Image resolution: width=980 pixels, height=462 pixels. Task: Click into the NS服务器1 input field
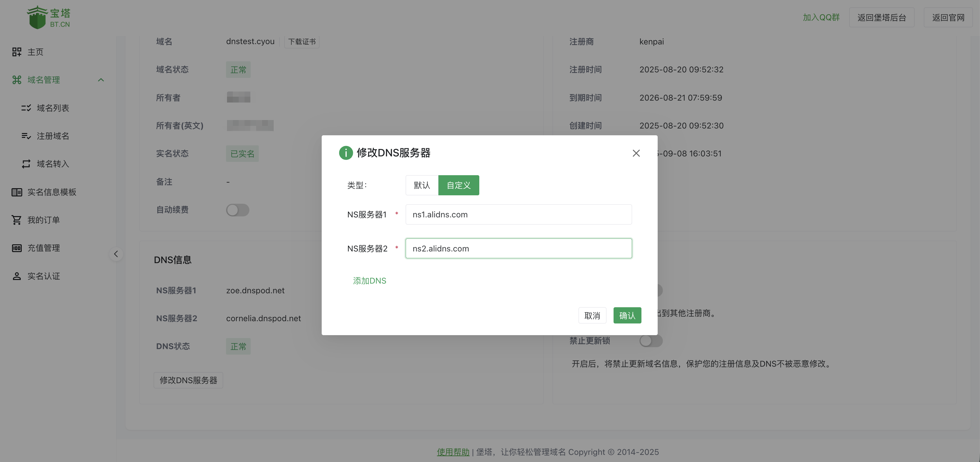pyautogui.click(x=518, y=215)
